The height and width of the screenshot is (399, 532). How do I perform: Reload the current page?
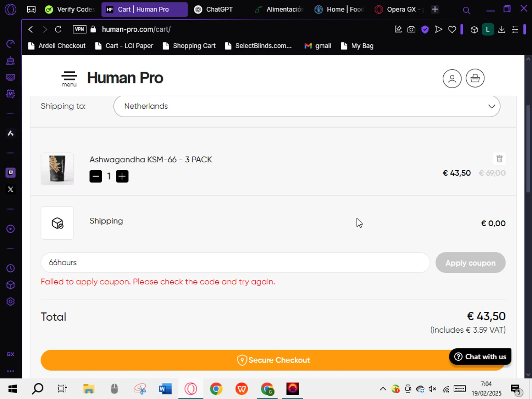pyautogui.click(x=58, y=29)
